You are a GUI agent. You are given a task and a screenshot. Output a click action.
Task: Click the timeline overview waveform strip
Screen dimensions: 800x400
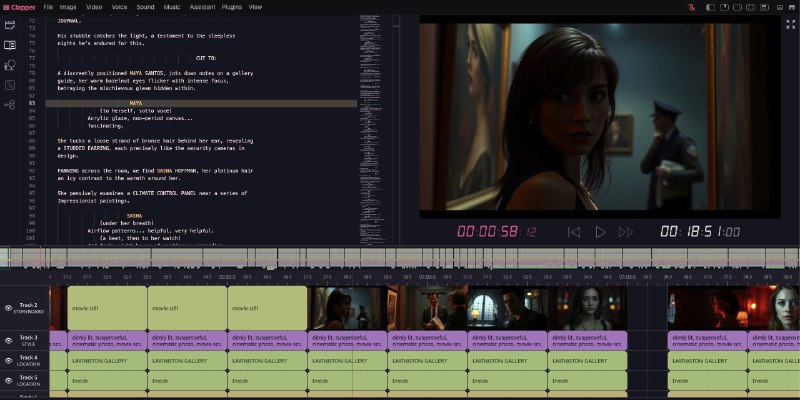(400, 256)
